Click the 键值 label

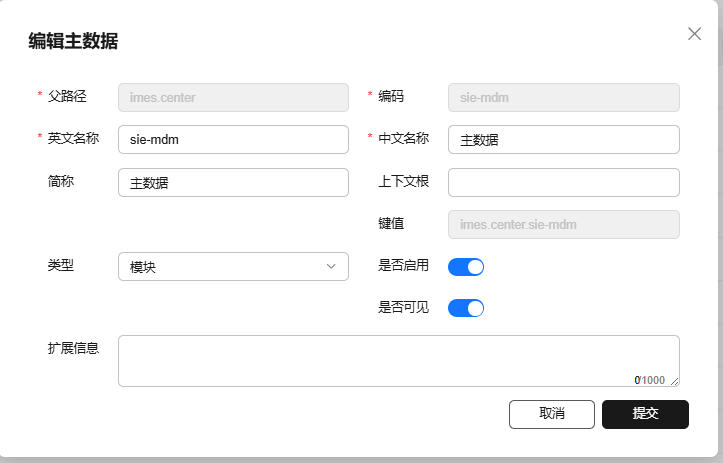pos(391,223)
